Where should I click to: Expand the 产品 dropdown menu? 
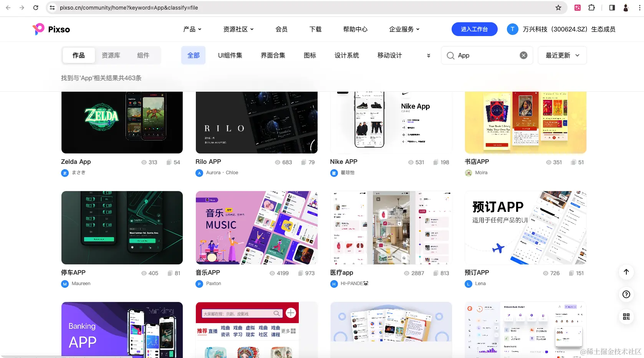pyautogui.click(x=192, y=29)
